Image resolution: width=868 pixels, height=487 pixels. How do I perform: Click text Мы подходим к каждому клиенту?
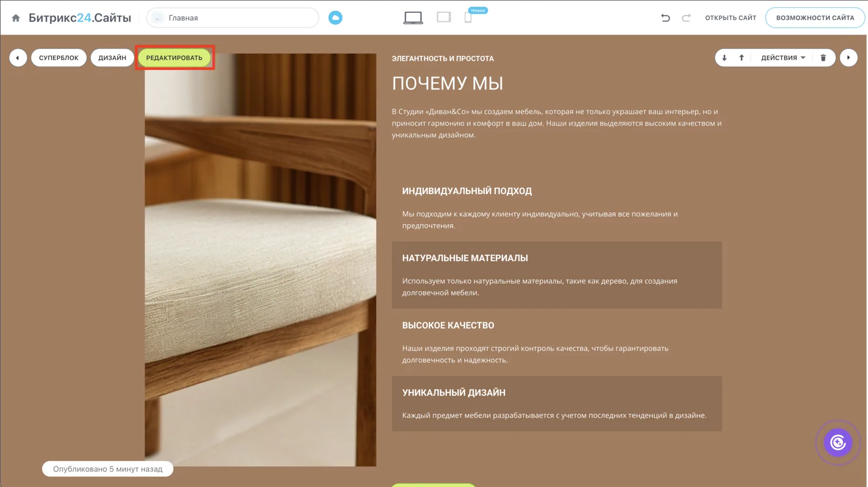coord(540,219)
